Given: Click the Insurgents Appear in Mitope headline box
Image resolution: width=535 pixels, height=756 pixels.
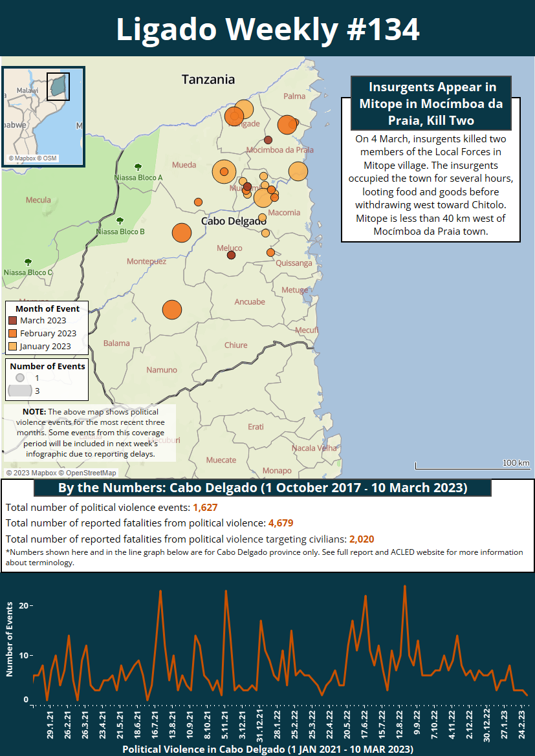Looking at the screenshot, I should [x=431, y=103].
